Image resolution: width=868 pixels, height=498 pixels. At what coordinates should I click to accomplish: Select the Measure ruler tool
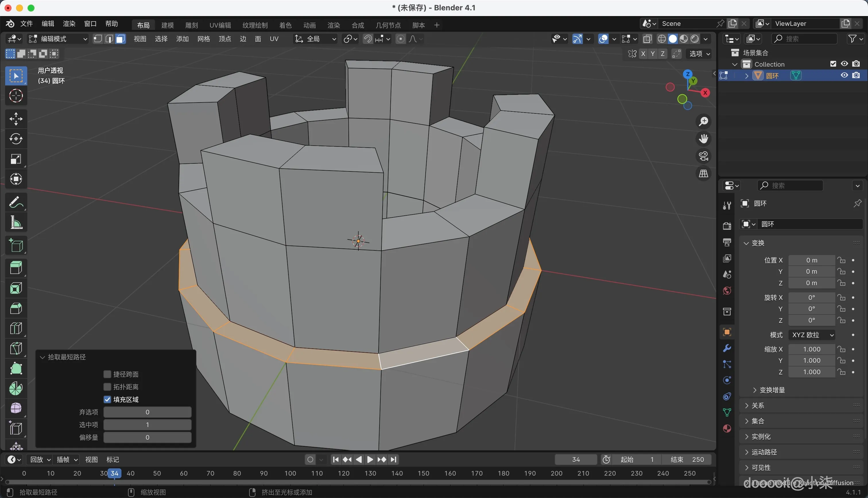tap(16, 223)
